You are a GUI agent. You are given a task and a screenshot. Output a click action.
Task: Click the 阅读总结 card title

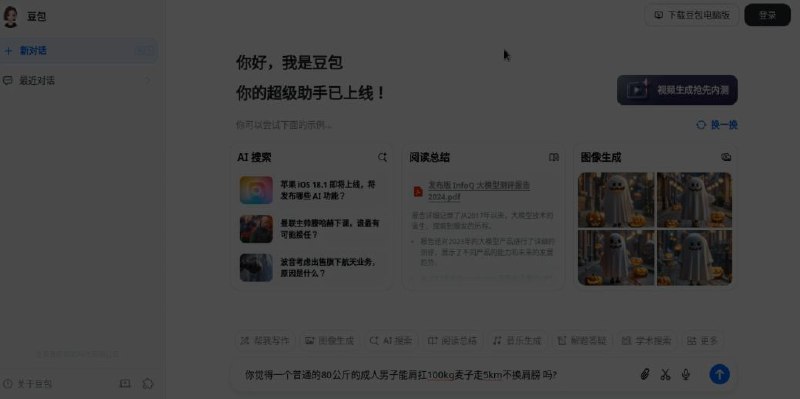click(430, 158)
